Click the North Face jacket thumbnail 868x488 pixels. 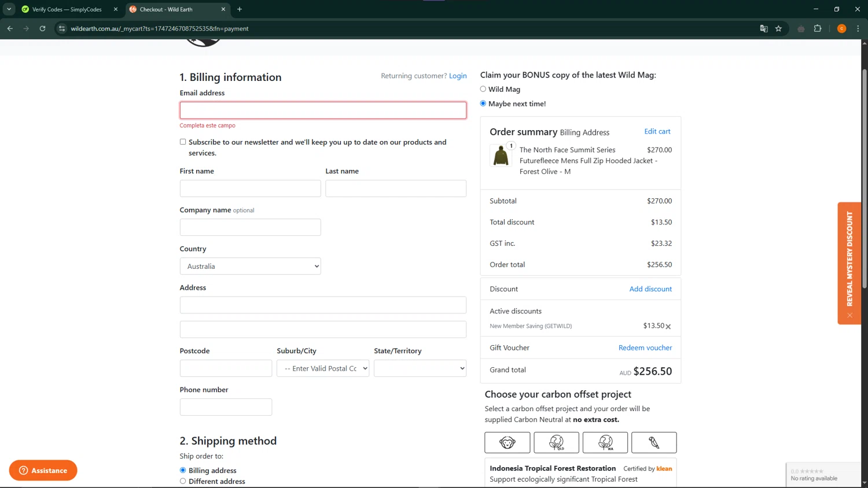click(x=501, y=156)
